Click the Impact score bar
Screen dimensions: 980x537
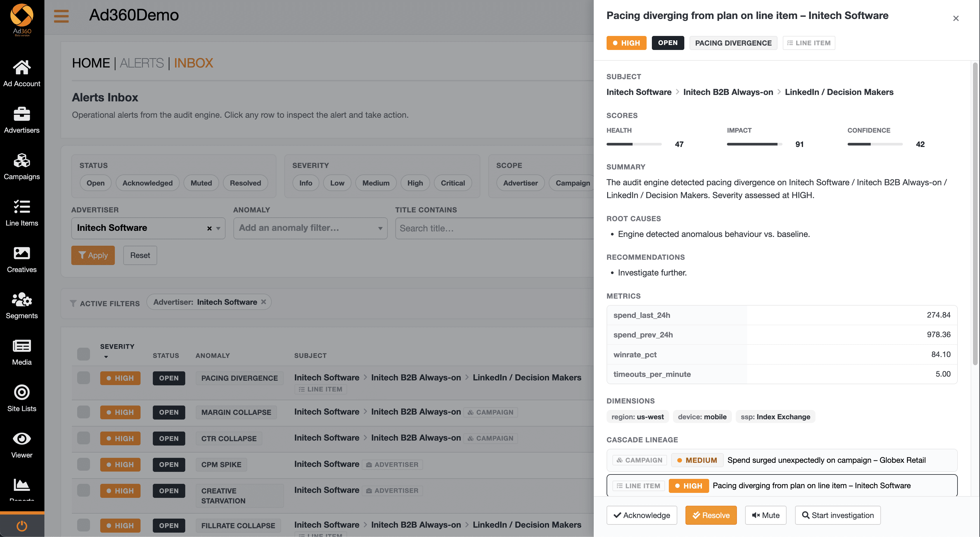click(754, 144)
